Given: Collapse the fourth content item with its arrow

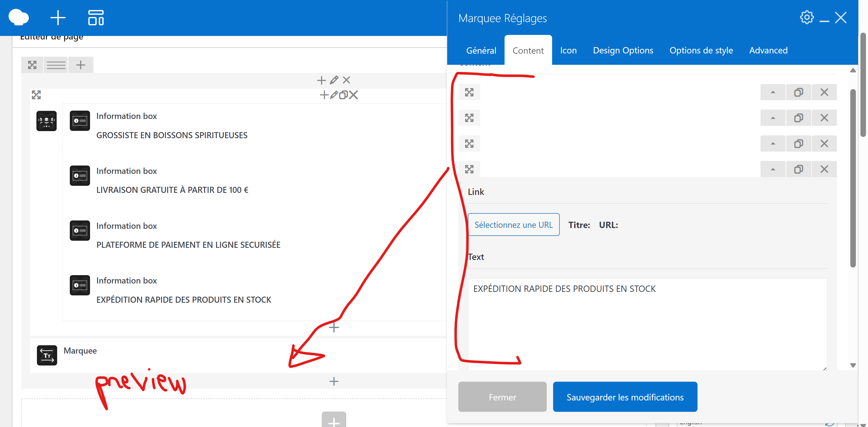Looking at the screenshot, I should click(773, 169).
